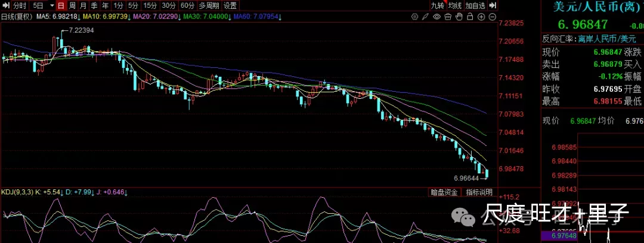Click the collapse arrow icon left of 分时

point(5,5)
